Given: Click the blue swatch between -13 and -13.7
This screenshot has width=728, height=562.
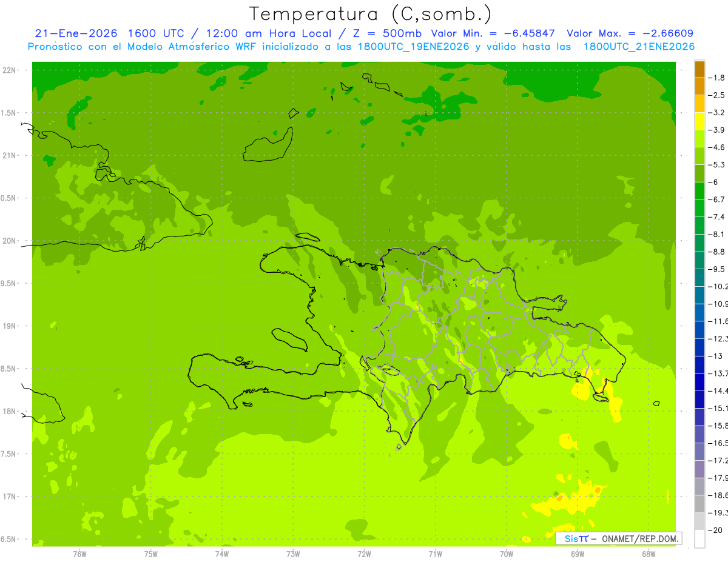Looking at the screenshot, I should tap(699, 364).
